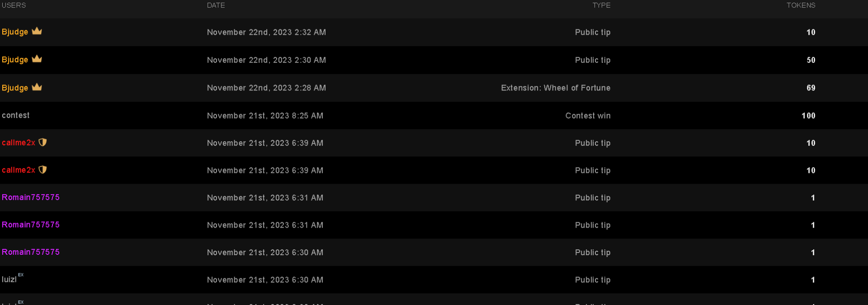Click the TYPE column header
The height and width of the screenshot is (305, 868).
601,5
